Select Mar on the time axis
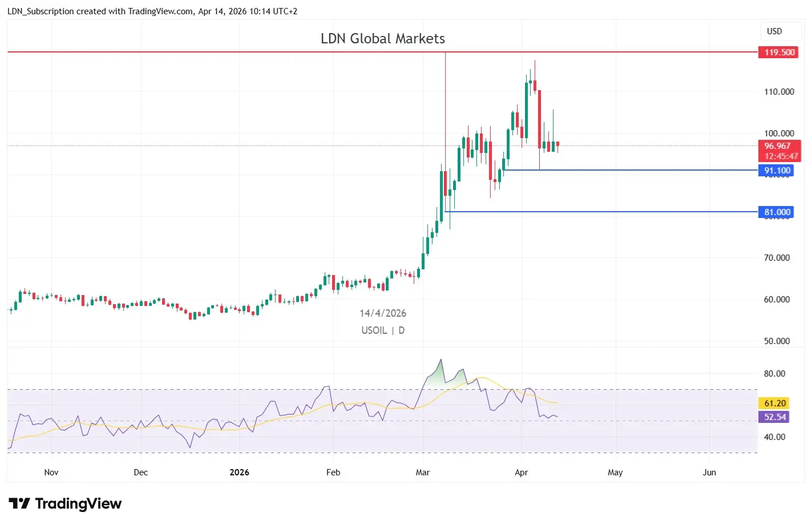This screenshot has width=812, height=525. coord(422,472)
